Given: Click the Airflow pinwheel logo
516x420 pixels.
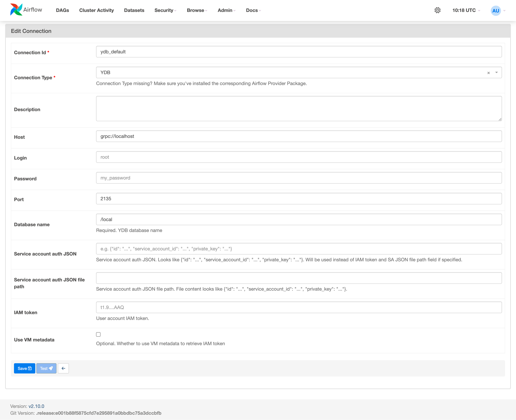Looking at the screenshot, I should 16,10.
